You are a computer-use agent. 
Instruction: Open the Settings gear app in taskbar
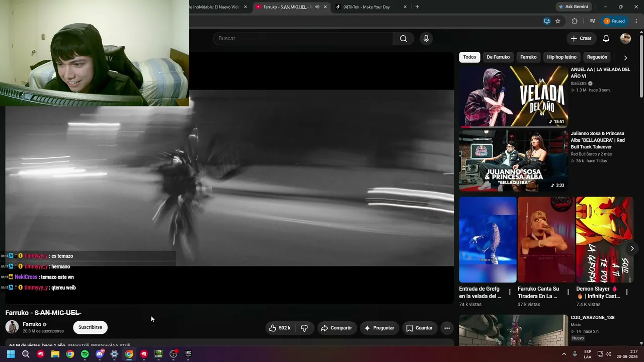click(114, 354)
